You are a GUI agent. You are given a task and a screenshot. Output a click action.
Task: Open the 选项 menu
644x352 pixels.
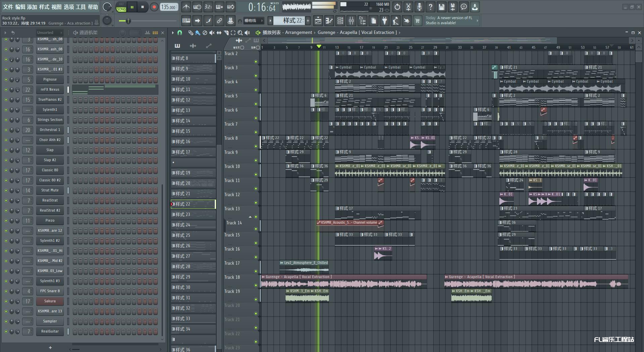click(68, 7)
